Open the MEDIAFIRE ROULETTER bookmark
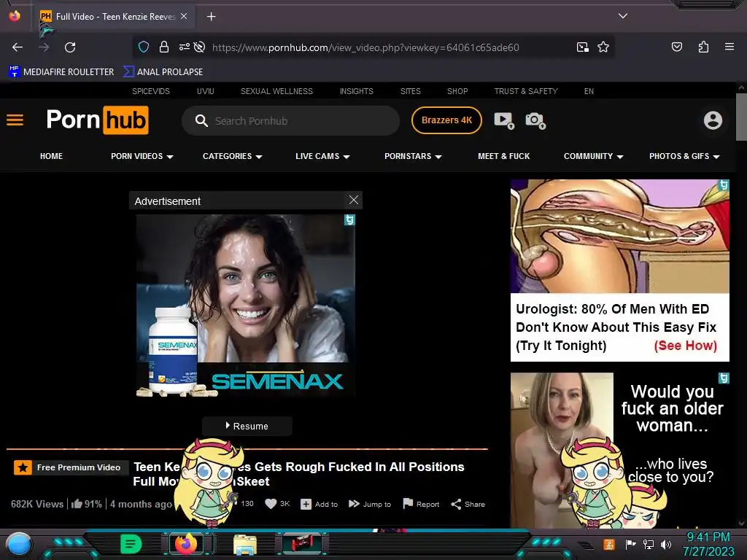Viewport: 747px width, 560px height. 61,72
